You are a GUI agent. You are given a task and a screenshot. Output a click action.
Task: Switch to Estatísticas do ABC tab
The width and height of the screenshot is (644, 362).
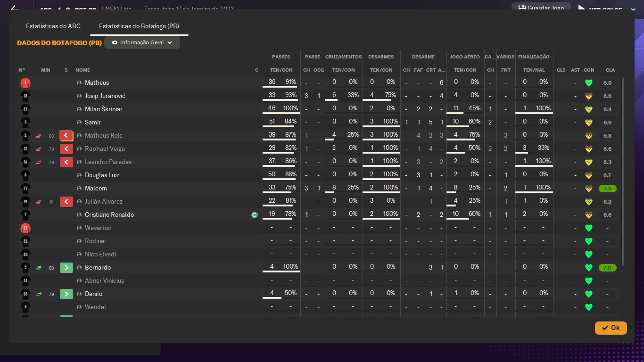point(53,26)
